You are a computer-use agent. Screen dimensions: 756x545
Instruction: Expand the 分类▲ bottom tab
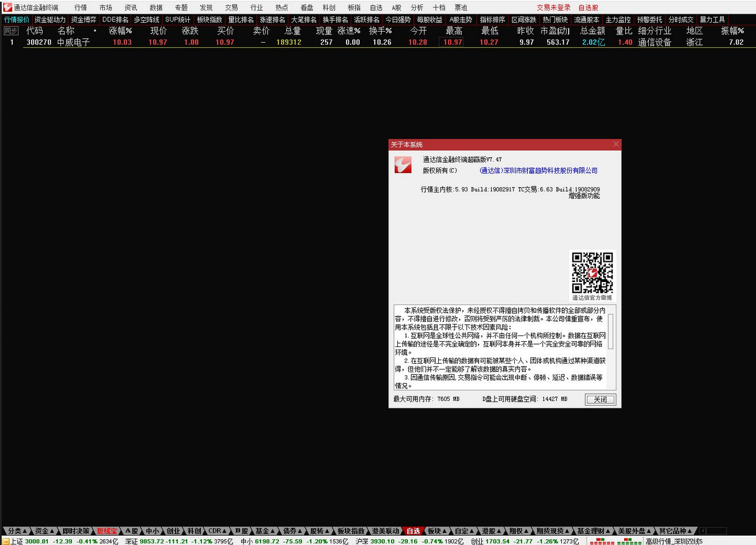pos(17,531)
